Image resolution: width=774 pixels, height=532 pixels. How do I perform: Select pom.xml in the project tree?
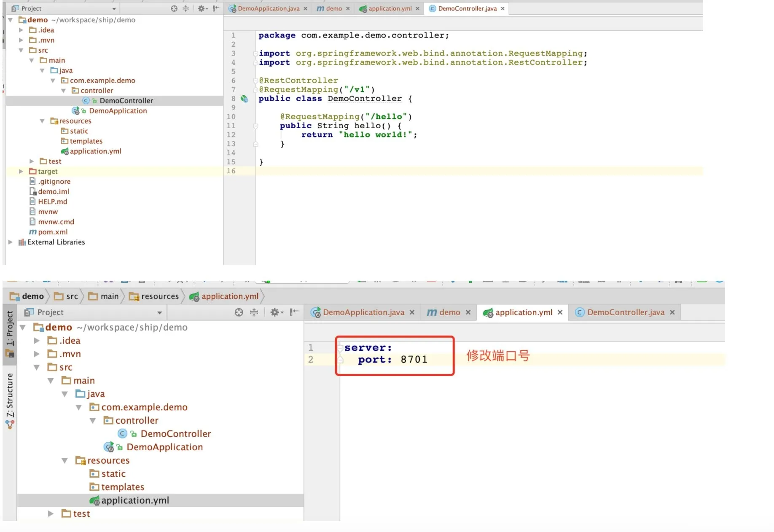(52, 231)
